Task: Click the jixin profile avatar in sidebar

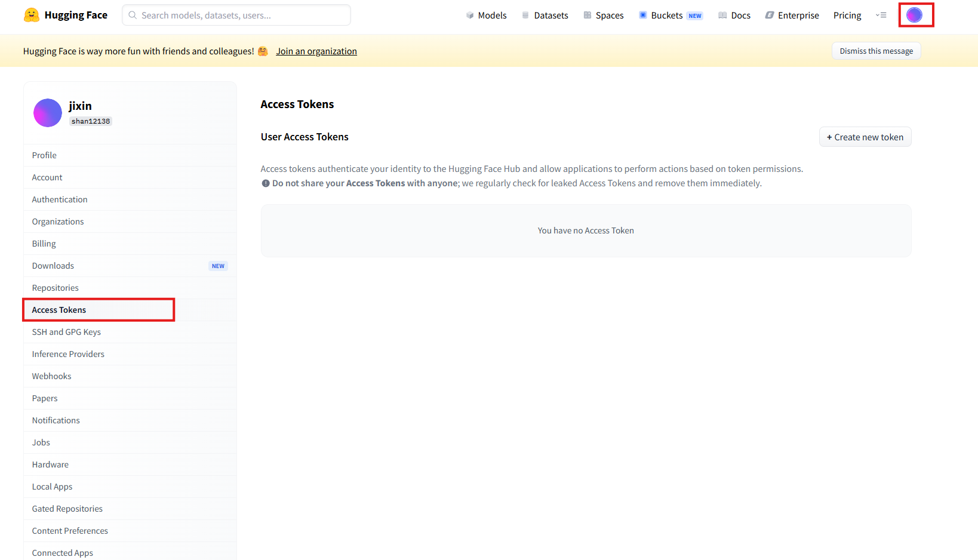Action: point(48,113)
